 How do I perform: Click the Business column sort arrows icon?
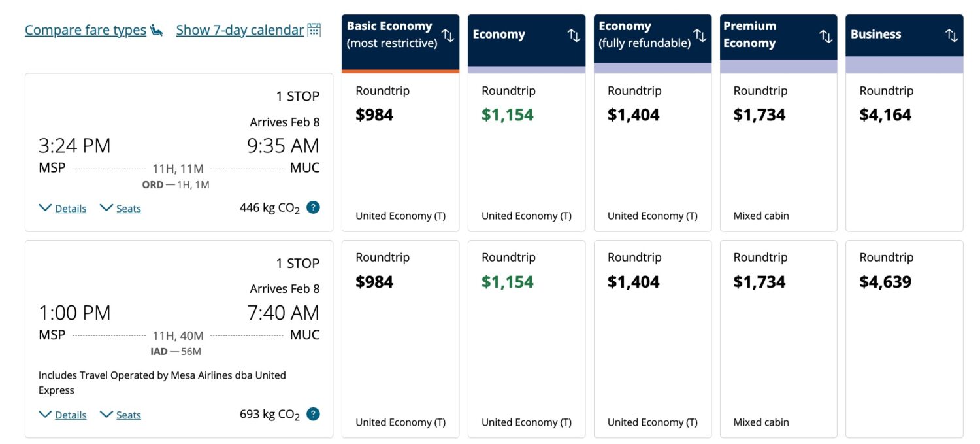pyautogui.click(x=952, y=34)
